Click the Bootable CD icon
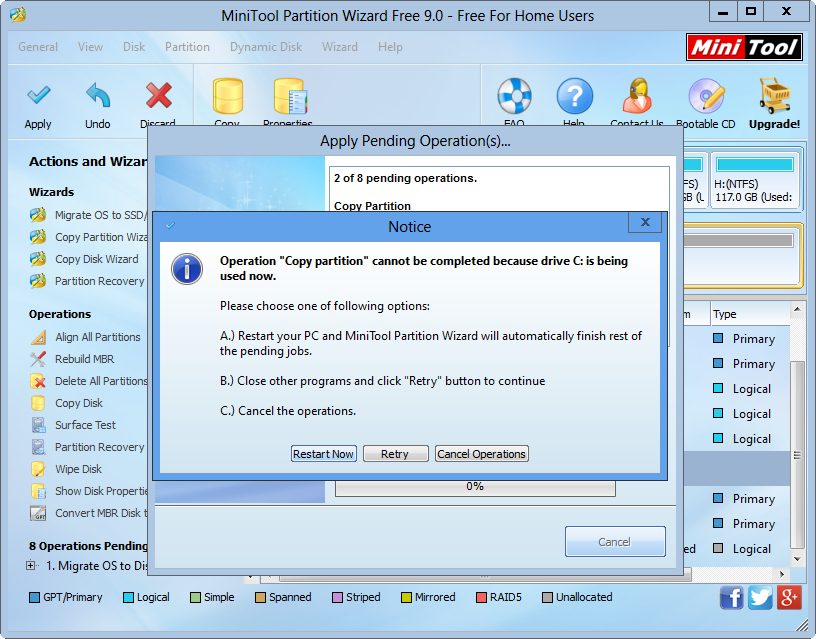This screenshot has width=816, height=639. pos(706,96)
